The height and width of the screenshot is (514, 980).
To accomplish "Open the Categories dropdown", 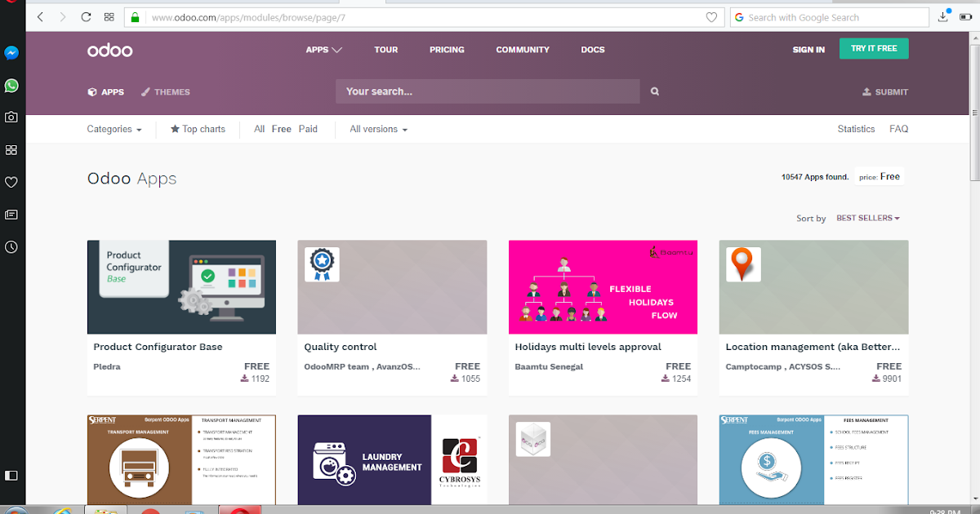I will tap(114, 129).
